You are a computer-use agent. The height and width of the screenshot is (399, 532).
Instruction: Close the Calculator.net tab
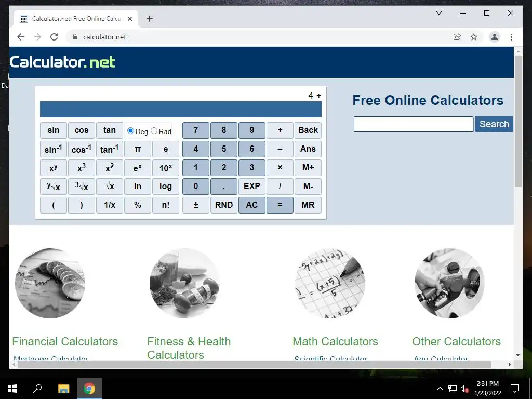coord(129,19)
